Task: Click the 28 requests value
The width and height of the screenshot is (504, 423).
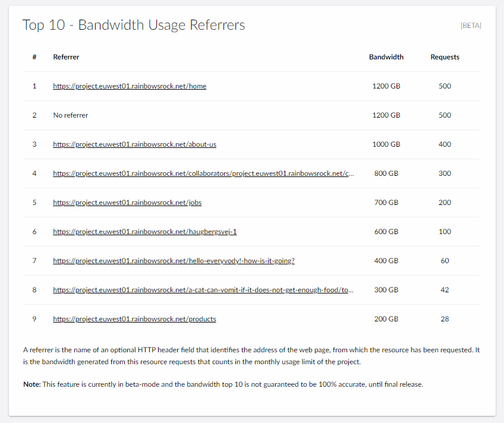Action: pos(445,319)
